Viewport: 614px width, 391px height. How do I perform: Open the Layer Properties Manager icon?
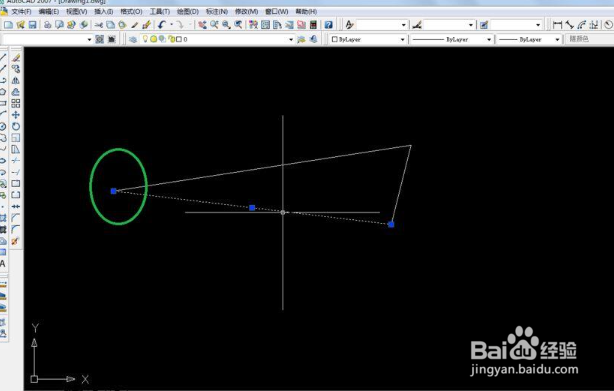coord(133,40)
